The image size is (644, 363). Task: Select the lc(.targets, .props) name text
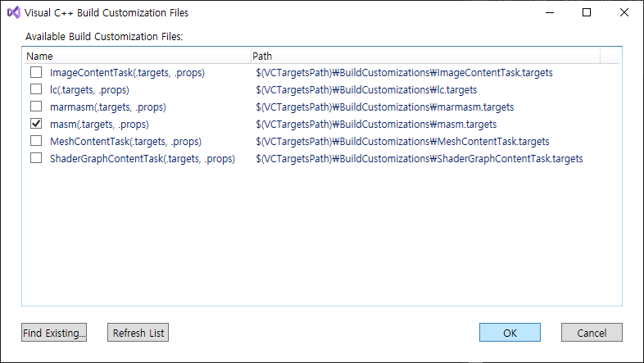[89, 90]
